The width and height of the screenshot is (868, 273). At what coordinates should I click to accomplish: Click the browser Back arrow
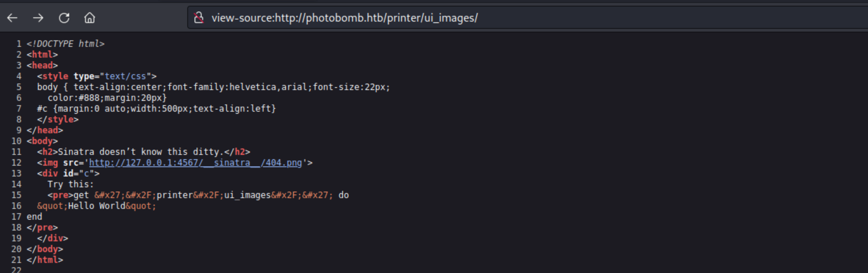click(x=12, y=18)
